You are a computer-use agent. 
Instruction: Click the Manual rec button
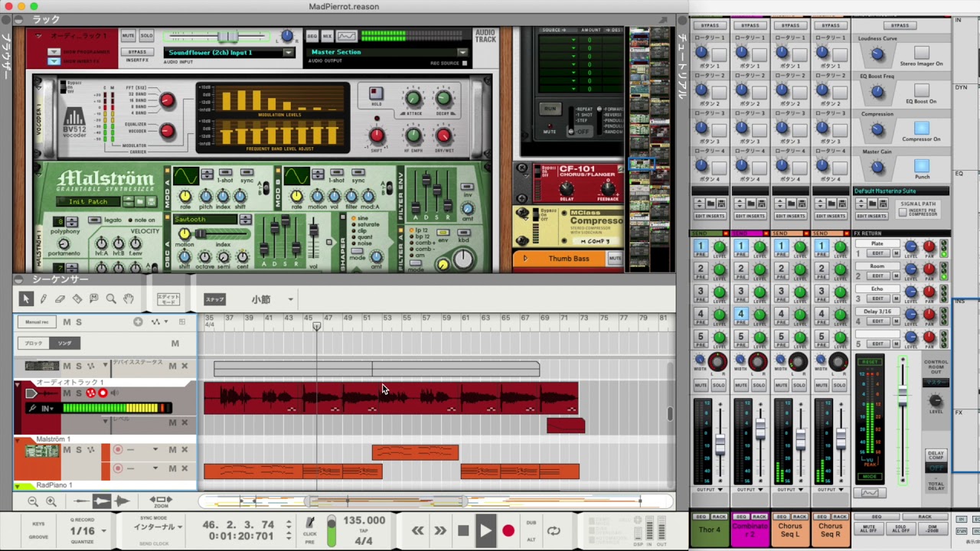[37, 322]
